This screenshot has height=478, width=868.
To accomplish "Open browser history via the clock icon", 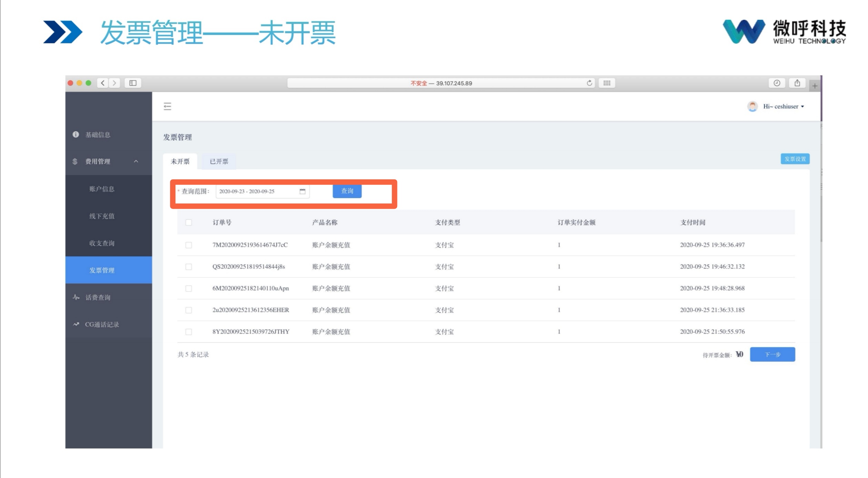I will click(x=777, y=83).
